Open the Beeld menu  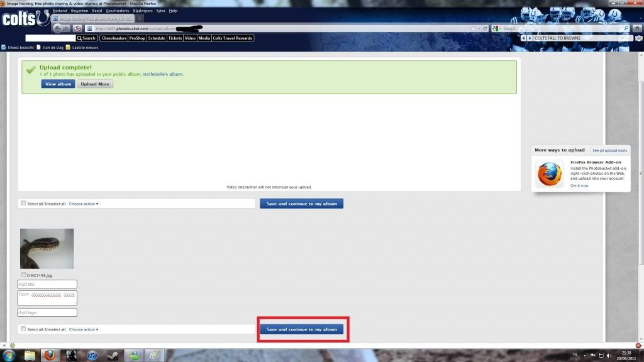click(x=97, y=11)
